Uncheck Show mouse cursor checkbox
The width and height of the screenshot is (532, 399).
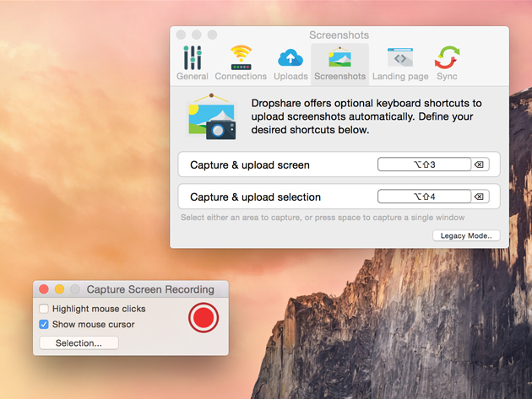pos(44,325)
